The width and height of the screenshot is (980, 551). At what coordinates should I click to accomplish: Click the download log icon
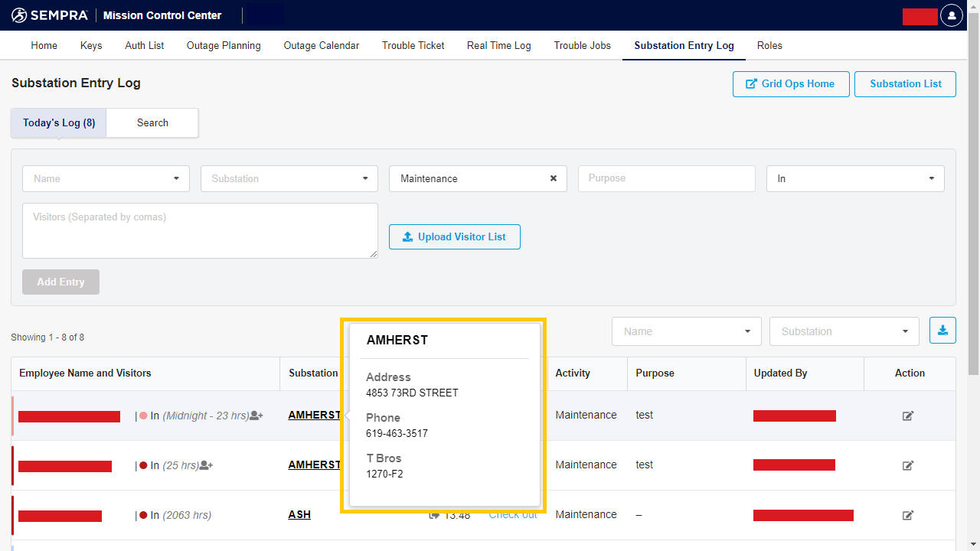(x=942, y=331)
